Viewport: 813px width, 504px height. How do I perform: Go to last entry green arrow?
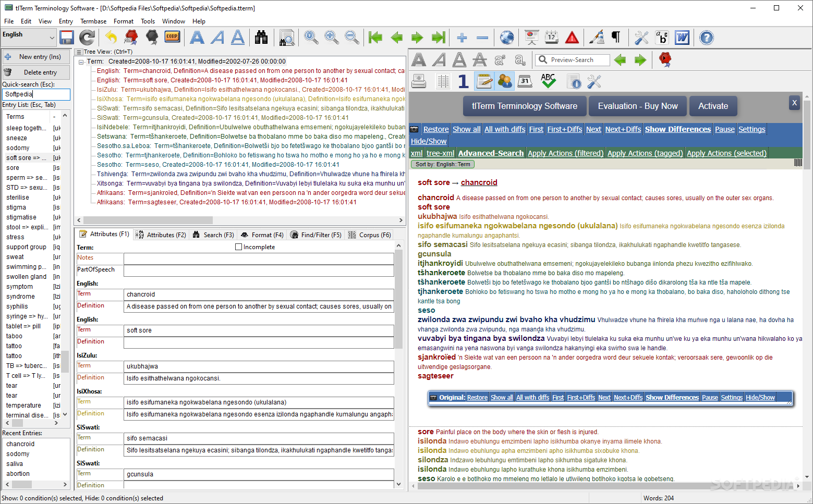coord(439,38)
